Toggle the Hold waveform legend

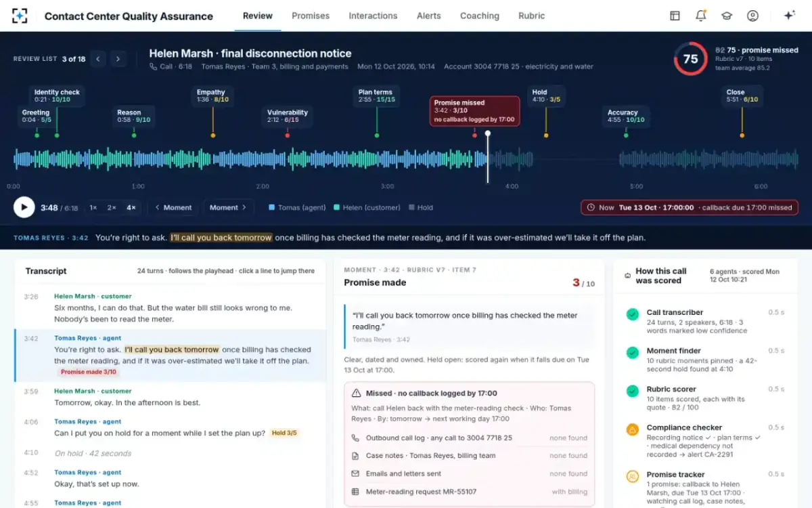click(x=420, y=207)
